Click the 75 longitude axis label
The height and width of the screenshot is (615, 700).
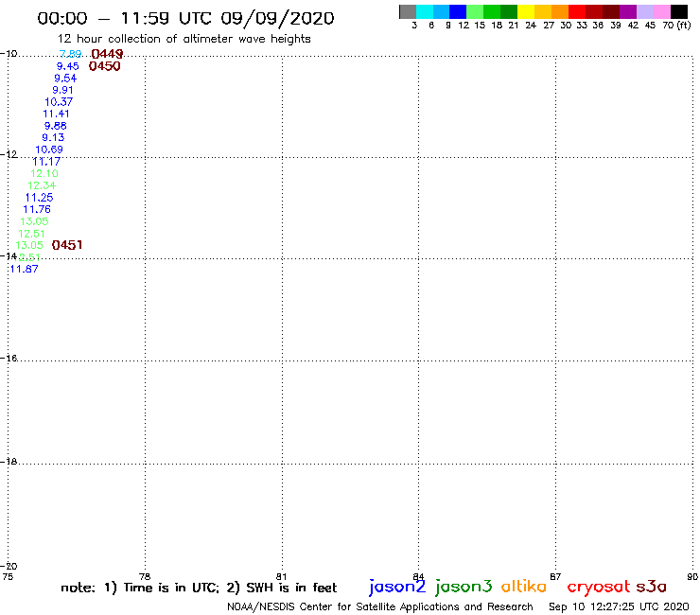(8, 576)
